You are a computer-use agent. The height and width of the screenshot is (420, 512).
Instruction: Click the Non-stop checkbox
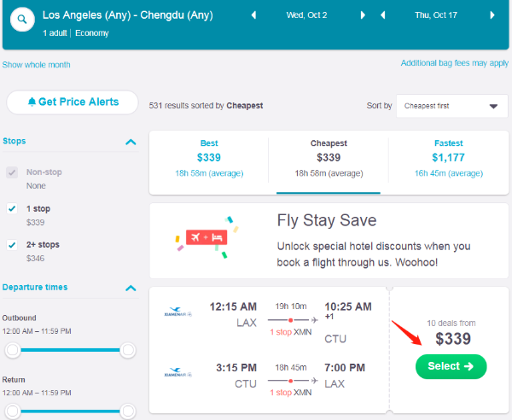(x=12, y=172)
